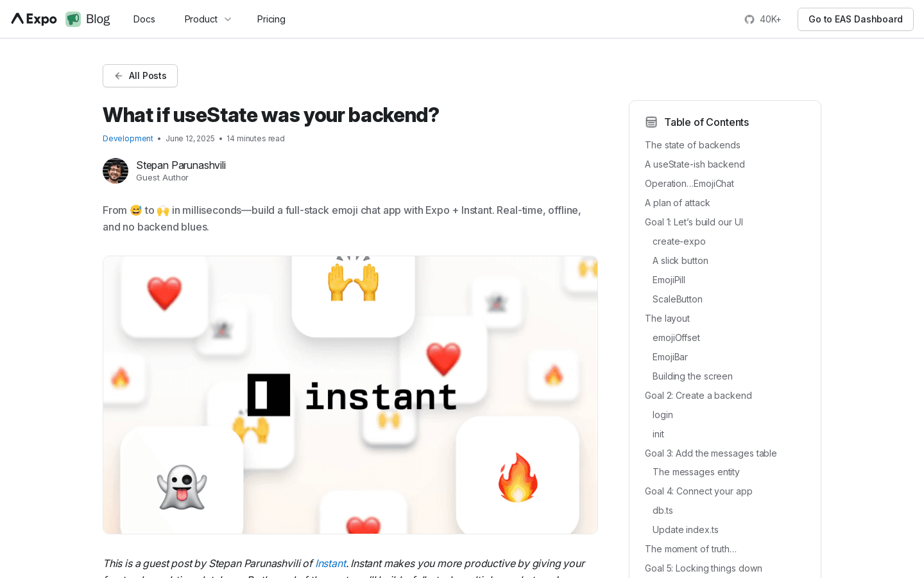The image size is (924, 578).
Task: Jump to A plan of attack
Action: click(677, 203)
